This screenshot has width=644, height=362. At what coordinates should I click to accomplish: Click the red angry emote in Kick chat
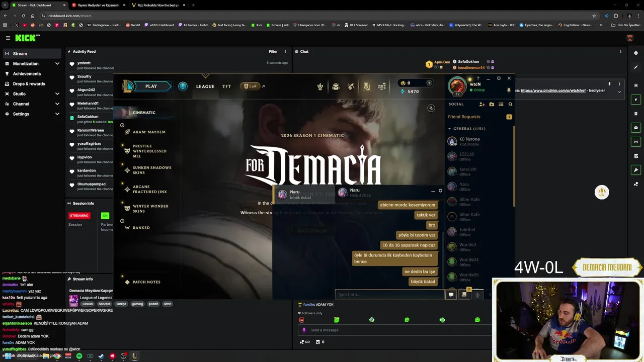(x=301, y=320)
